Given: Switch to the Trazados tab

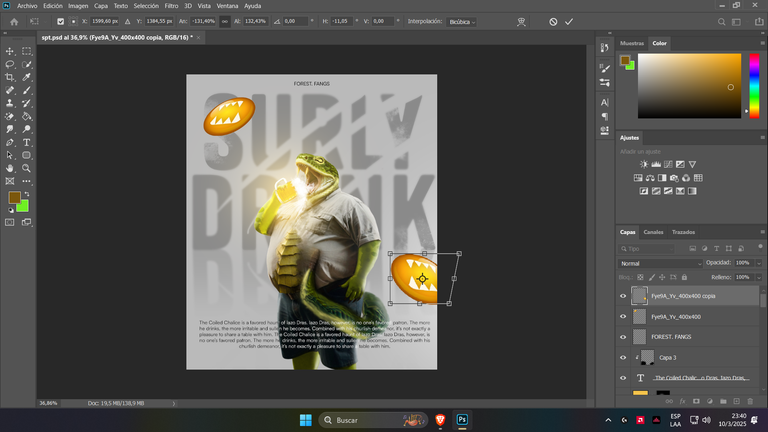Looking at the screenshot, I should coord(683,232).
